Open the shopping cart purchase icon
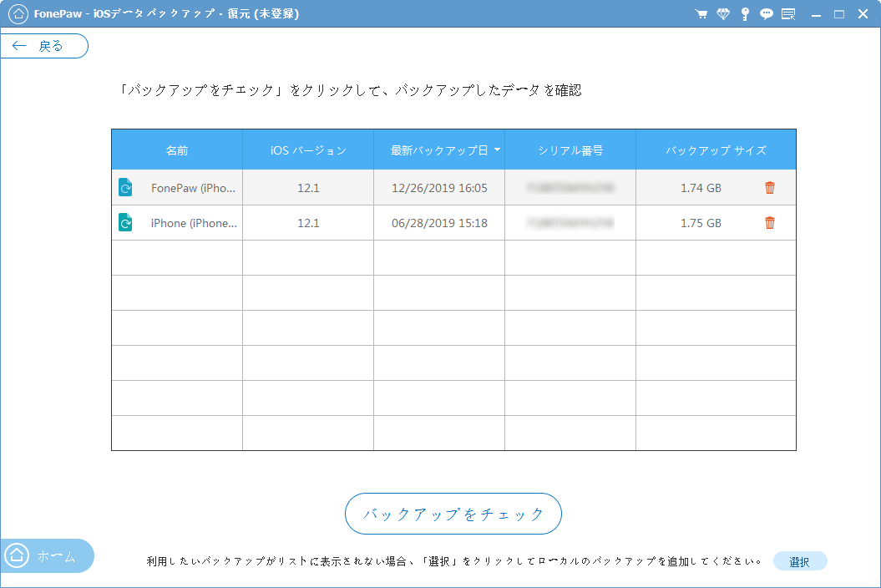The height and width of the screenshot is (588, 881). (x=701, y=14)
